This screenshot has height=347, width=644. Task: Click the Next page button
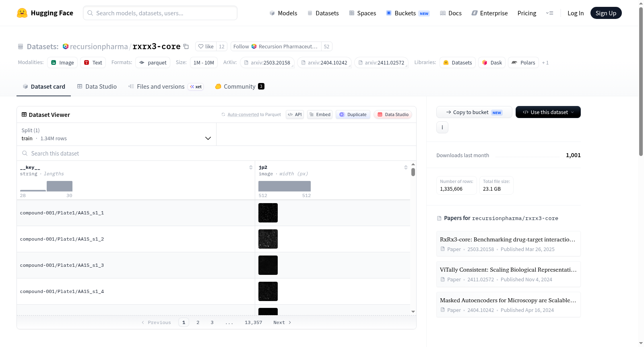point(282,322)
